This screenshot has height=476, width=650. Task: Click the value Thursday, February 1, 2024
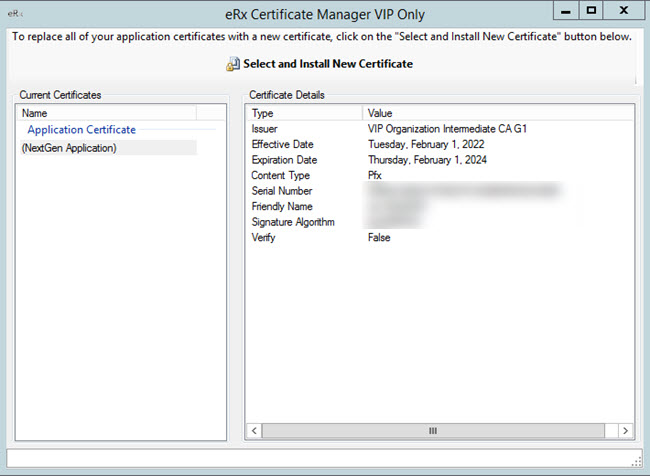click(x=427, y=160)
